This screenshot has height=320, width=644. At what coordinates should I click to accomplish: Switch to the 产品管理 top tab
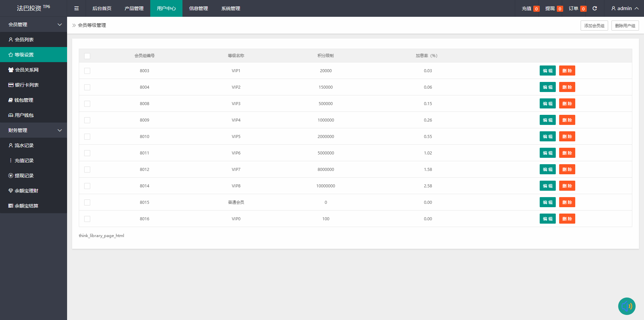pos(134,8)
